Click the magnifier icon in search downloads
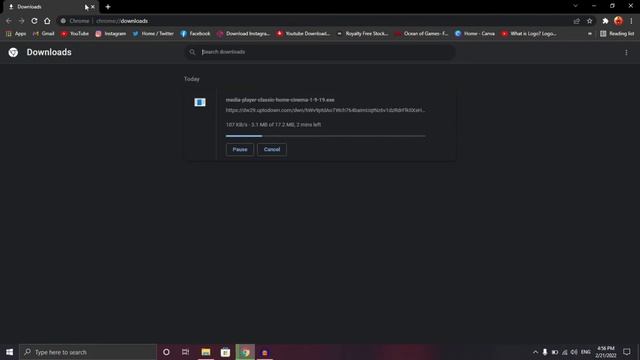This screenshot has width=640, height=360. coord(192,52)
